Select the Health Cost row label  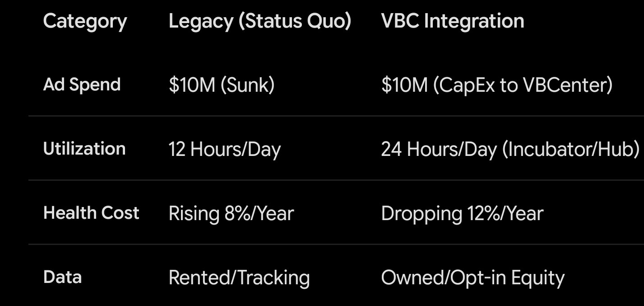tap(91, 213)
